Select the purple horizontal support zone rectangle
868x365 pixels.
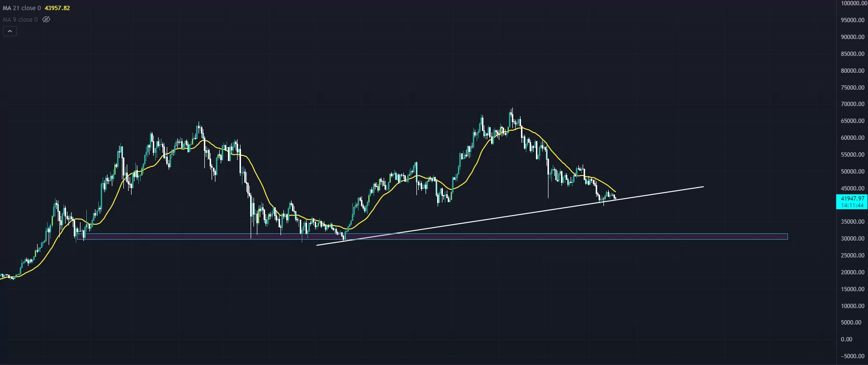pyautogui.click(x=432, y=237)
